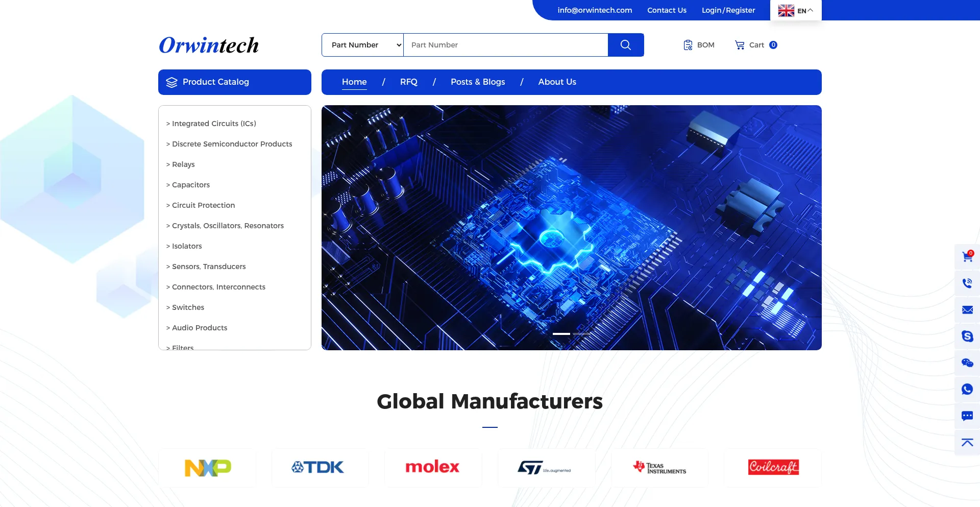This screenshot has width=980, height=507.
Task: Click the Part Number search input field
Action: click(506, 45)
